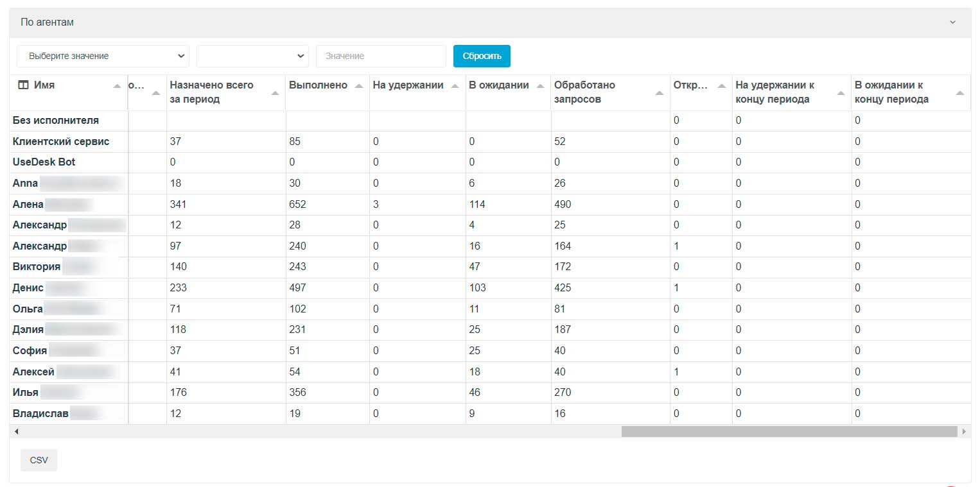
Task: Click В ожидании value 9 for Владислав
Action: coord(472,413)
